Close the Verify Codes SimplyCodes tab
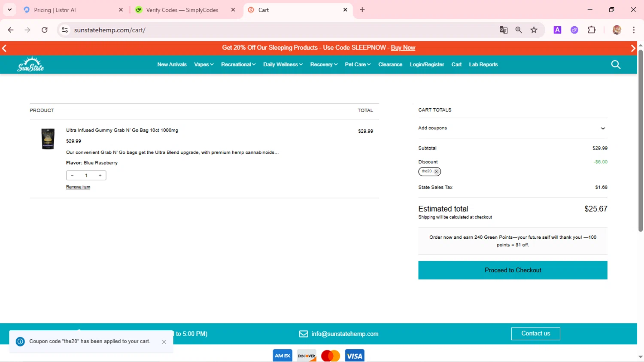 click(233, 9)
